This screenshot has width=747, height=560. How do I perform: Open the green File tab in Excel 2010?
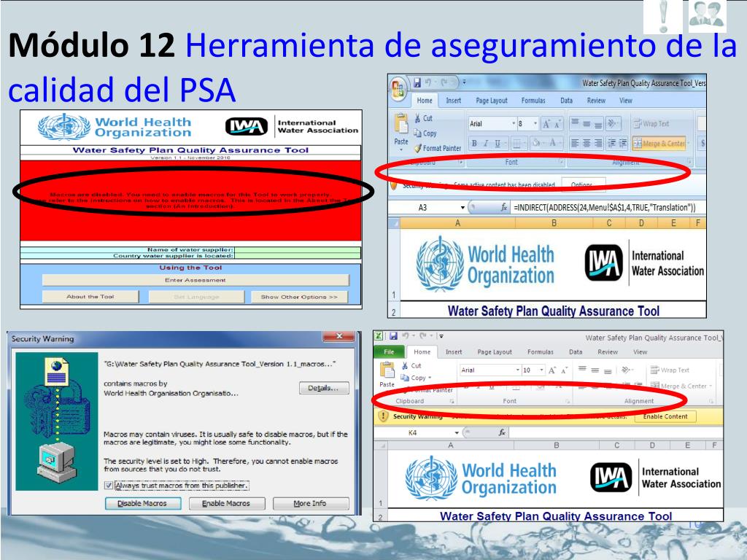pos(390,352)
